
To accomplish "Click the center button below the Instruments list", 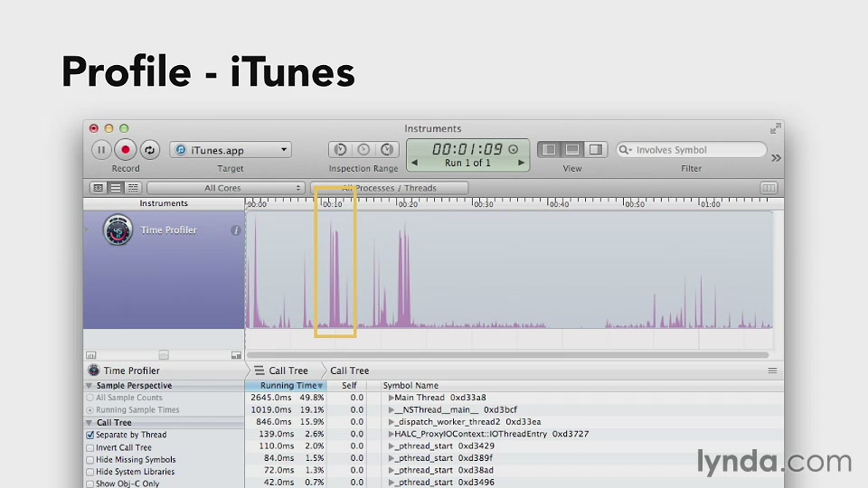I will click(x=164, y=354).
